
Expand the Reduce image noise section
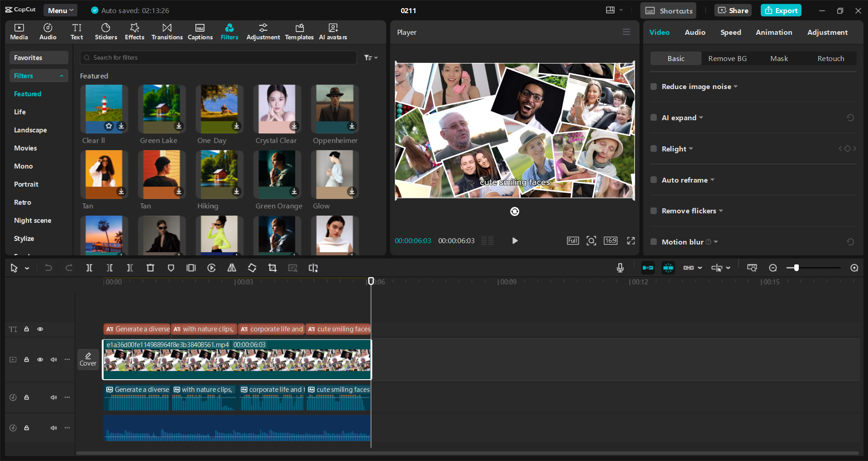(735, 86)
